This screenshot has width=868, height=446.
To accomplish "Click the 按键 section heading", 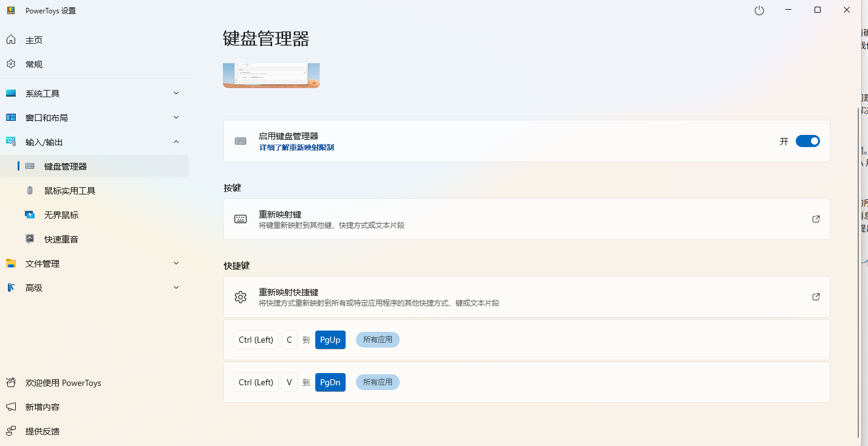I will 232,188.
